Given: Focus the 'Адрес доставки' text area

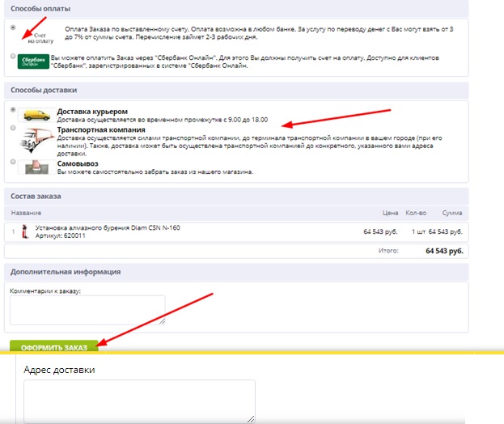Looking at the screenshot, I should point(139,401).
